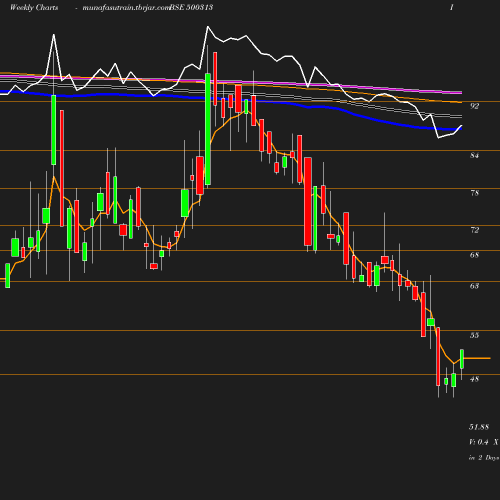Screen dimensions: 500x500
Task: Click the 51.88 last price value
Action: pyautogui.click(x=479, y=427)
